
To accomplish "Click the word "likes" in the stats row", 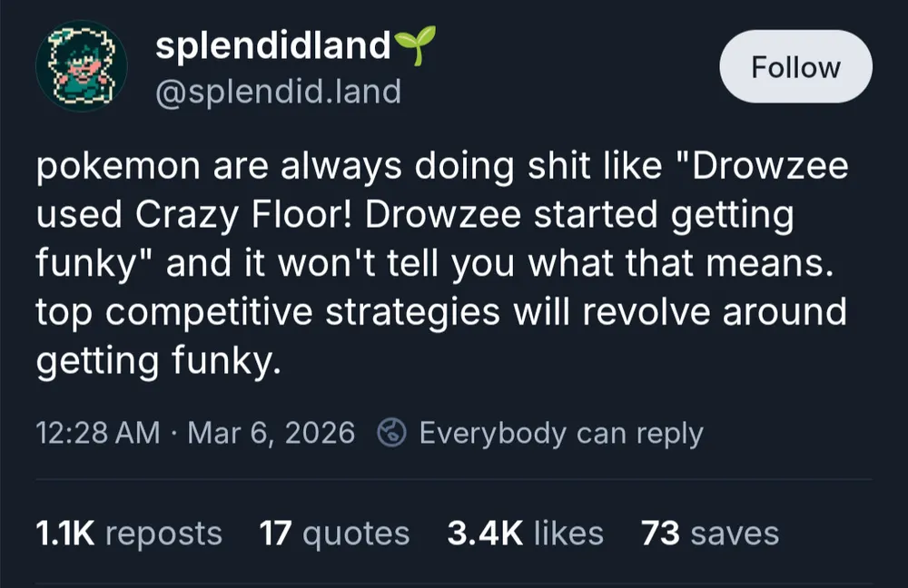I will pos(567,533).
